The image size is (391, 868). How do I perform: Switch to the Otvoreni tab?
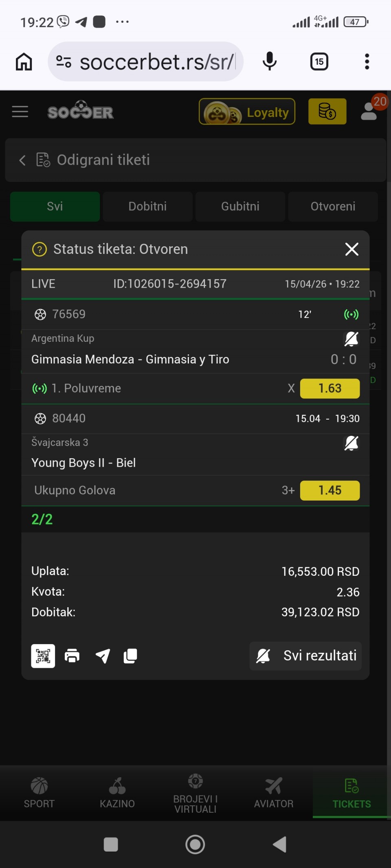click(333, 206)
